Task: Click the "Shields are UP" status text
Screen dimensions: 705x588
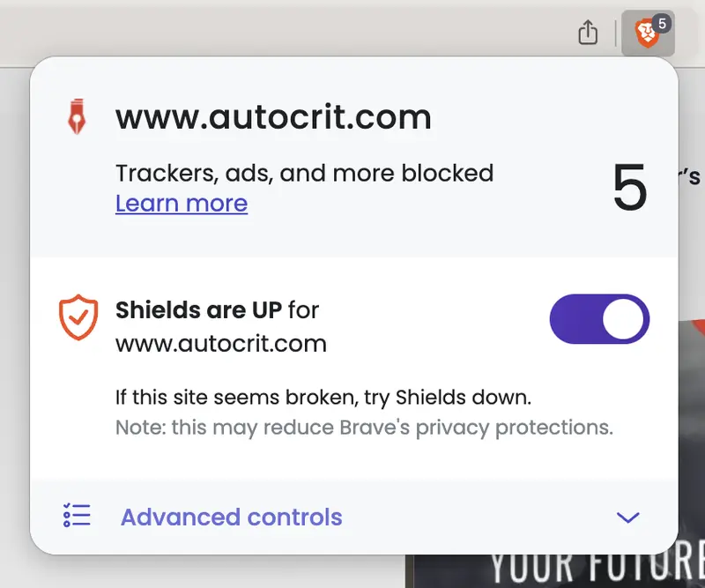Action: click(x=199, y=310)
